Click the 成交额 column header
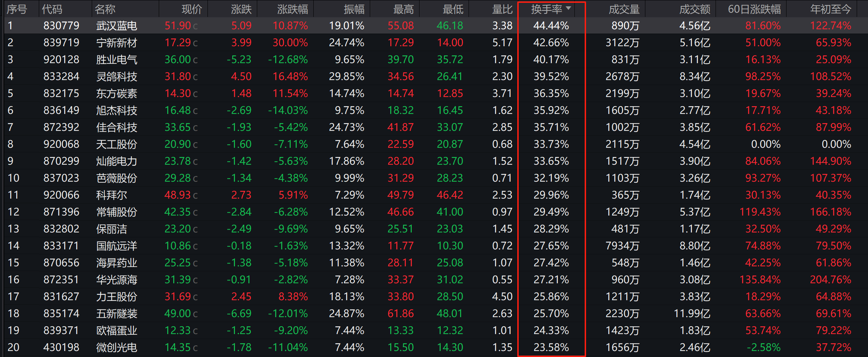Image resolution: width=868 pixels, height=357 pixels. coord(695,9)
